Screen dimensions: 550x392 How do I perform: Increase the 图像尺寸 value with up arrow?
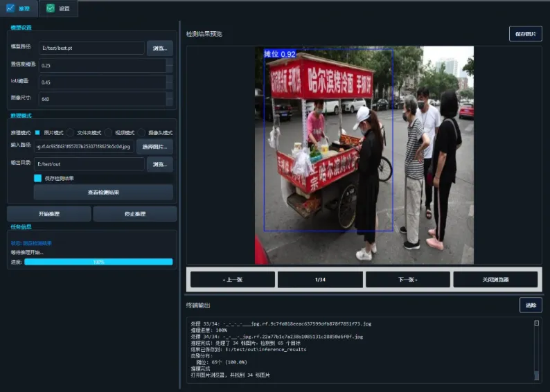tap(170, 96)
